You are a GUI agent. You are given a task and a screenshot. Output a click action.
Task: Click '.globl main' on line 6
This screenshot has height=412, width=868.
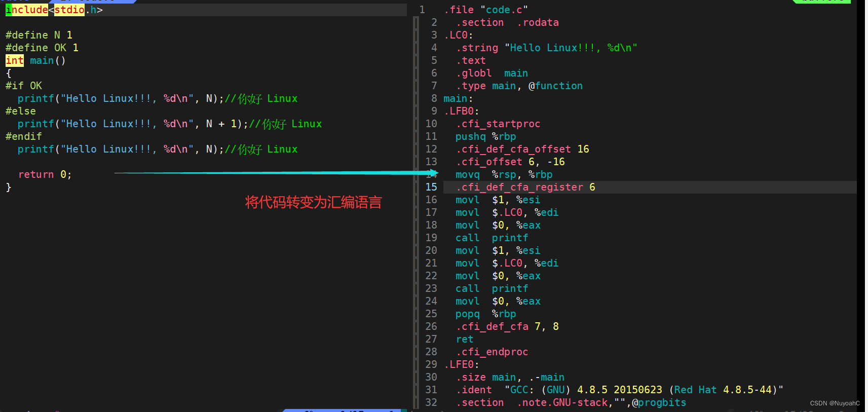492,73
